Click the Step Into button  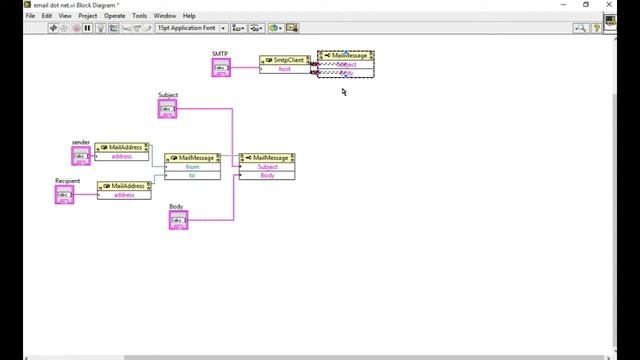coord(127,28)
